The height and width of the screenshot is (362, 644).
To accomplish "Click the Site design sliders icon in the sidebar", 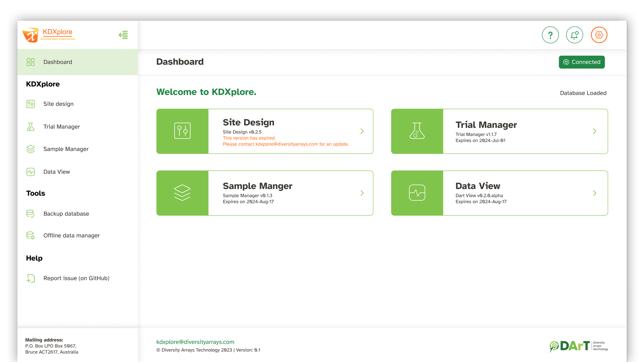I will (31, 104).
